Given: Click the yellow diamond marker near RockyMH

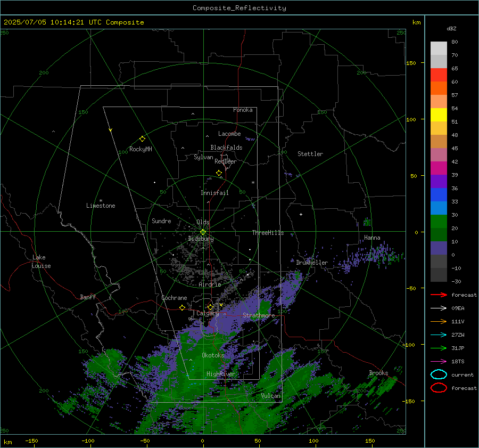Looking at the screenshot, I should pos(142,139).
